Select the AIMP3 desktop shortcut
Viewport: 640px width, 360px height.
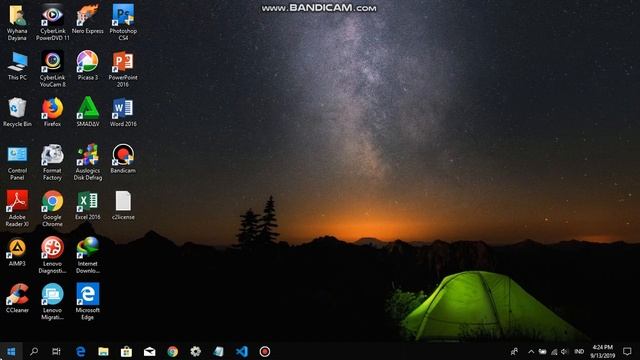(17, 252)
